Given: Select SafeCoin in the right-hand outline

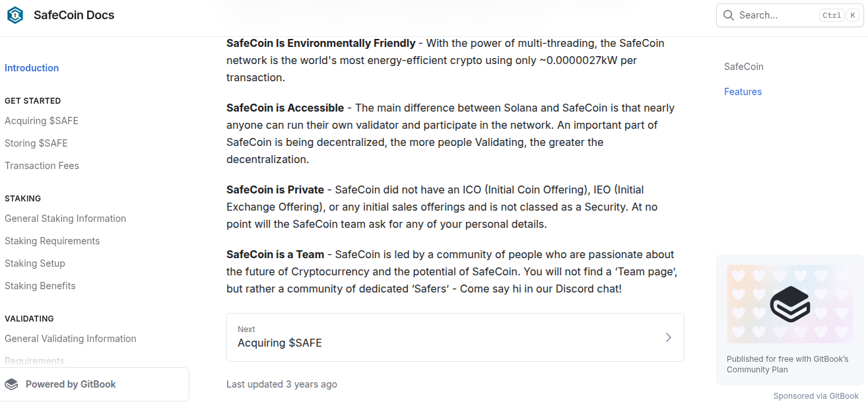Looking at the screenshot, I should tap(743, 66).
